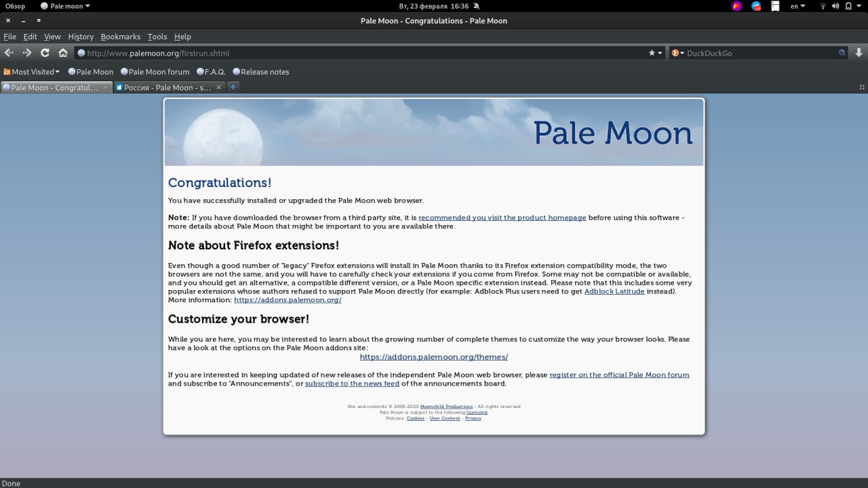
Task: Click the Wi-Fi status icon
Action: (x=823, y=6)
